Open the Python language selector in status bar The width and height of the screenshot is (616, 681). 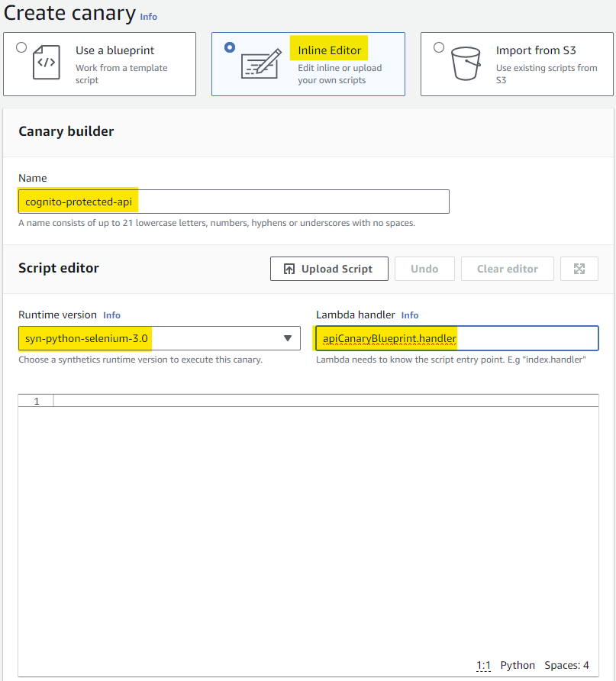coord(518,665)
